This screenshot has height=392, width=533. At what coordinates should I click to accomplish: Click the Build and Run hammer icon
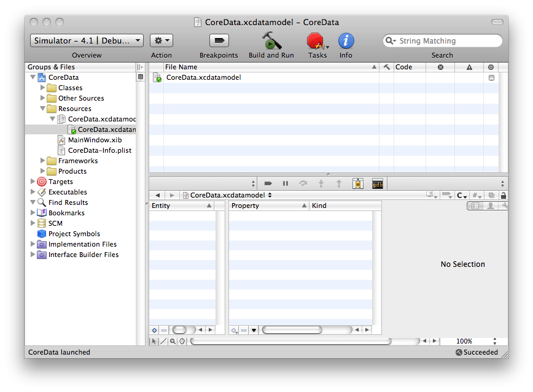[271, 41]
